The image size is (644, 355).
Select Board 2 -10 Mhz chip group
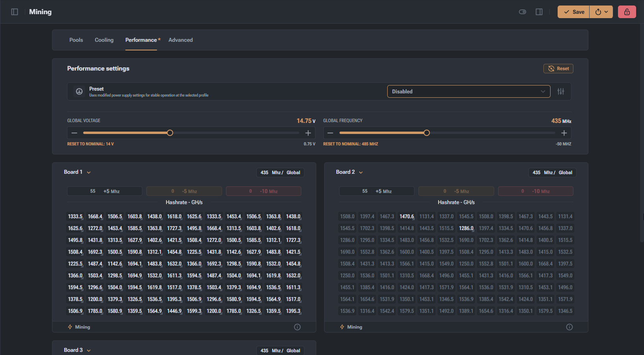tap(536, 191)
